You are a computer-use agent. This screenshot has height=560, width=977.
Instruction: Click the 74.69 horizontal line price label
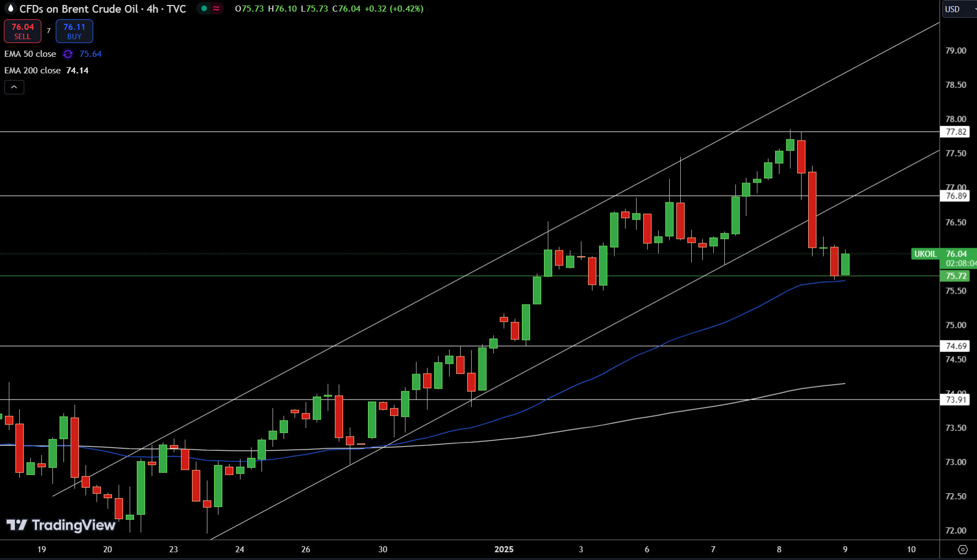point(956,346)
